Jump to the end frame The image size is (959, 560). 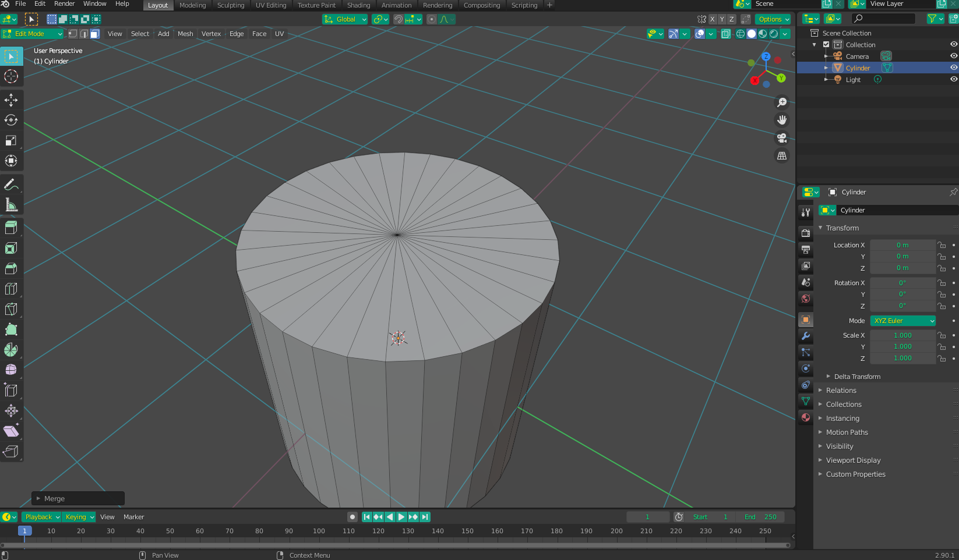(425, 517)
